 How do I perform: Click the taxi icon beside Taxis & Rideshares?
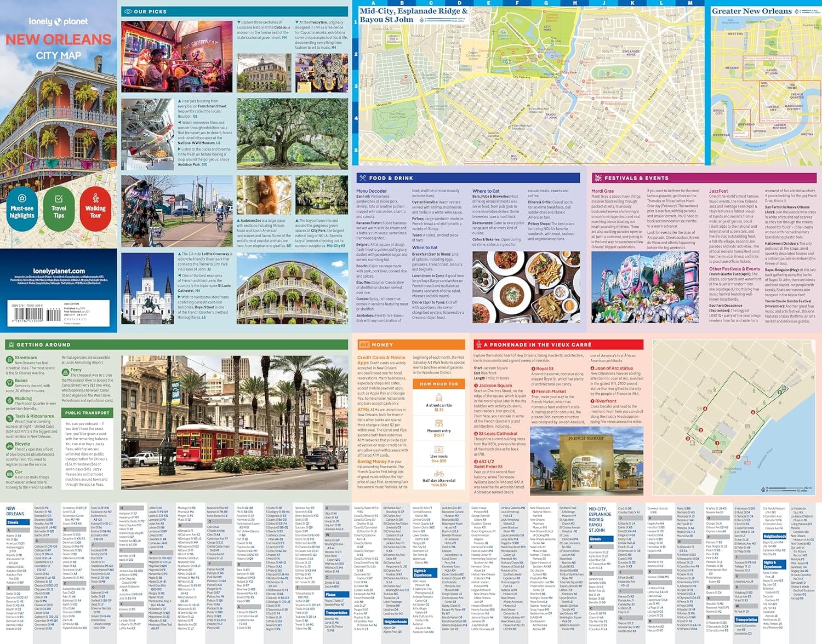point(9,417)
